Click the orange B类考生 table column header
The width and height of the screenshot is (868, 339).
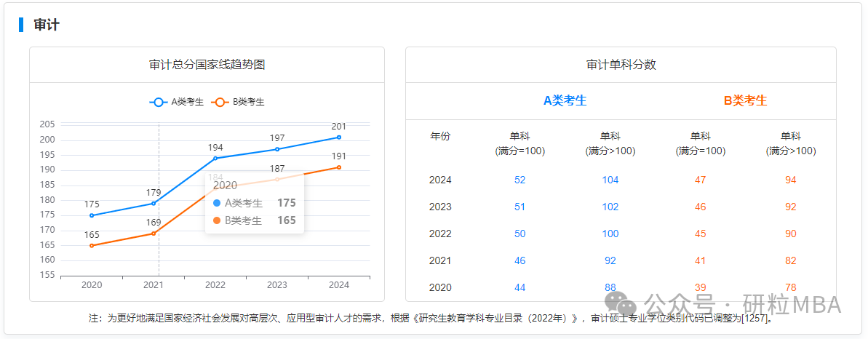746,100
